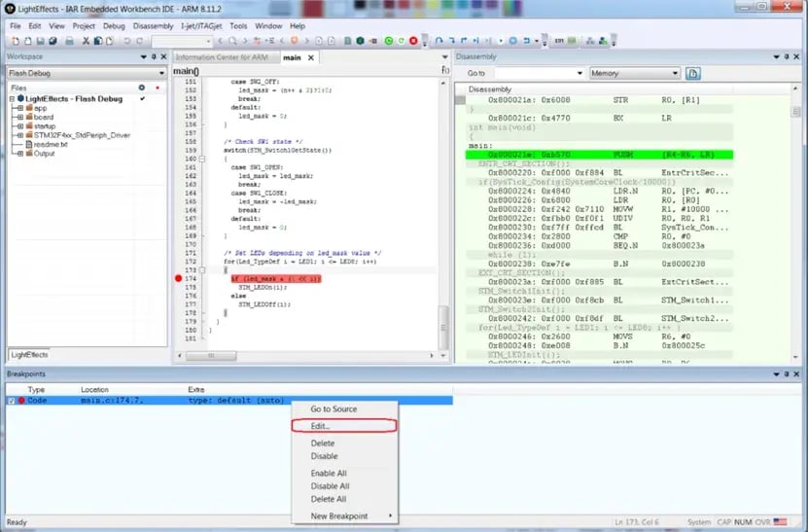
Task: Click the Find magnifier toolbar icon
Action: coord(233,41)
